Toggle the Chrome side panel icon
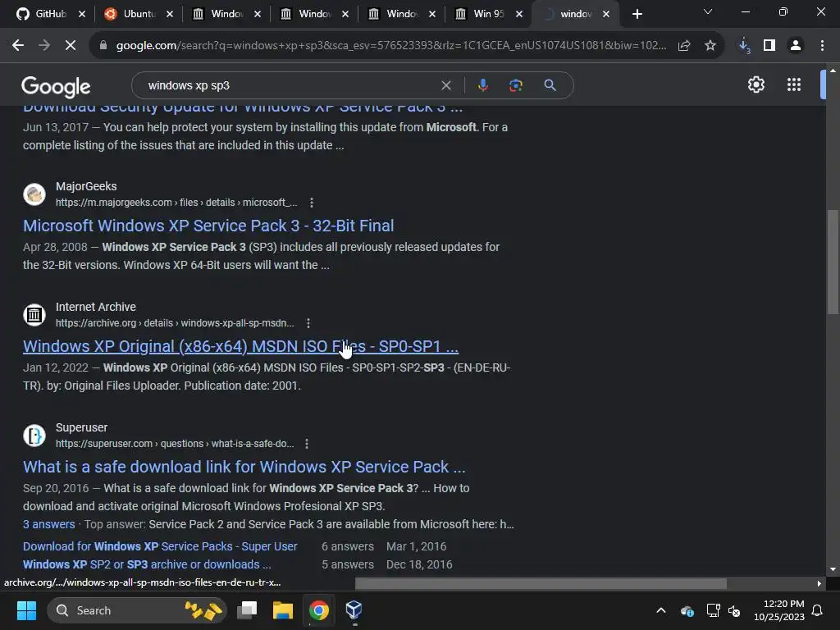840x630 pixels. (x=769, y=46)
